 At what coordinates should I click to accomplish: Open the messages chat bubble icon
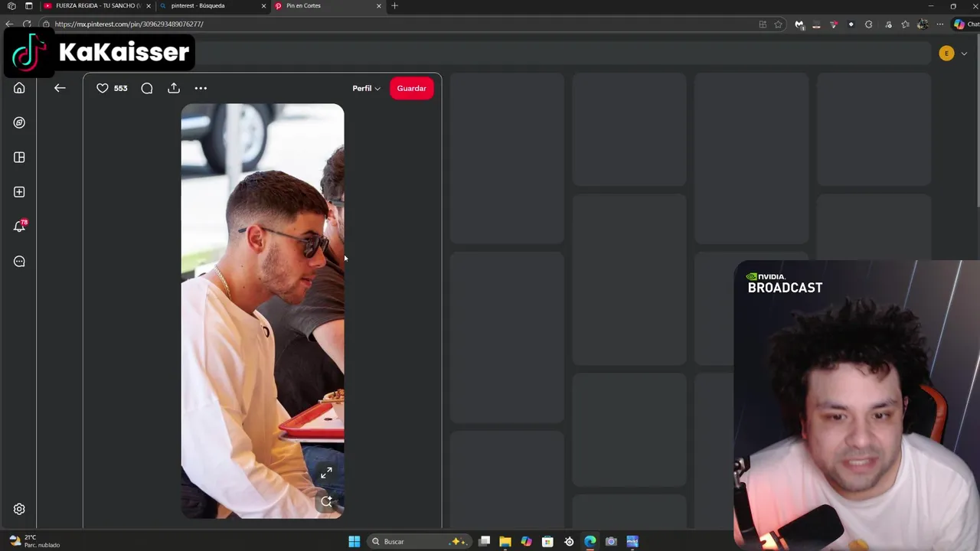click(x=19, y=262)
